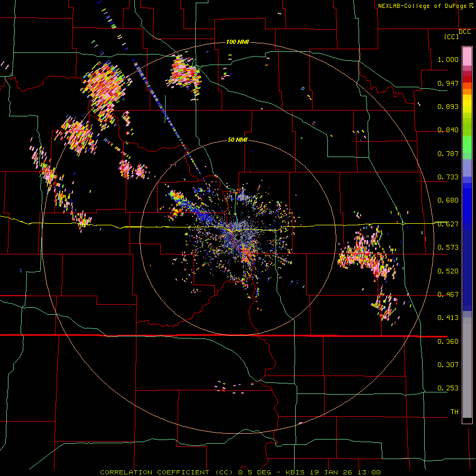Click the 0.520 scale value
The height and width of the screenshot is (476, 476).
pyautogui.click(x=448, y=271)
